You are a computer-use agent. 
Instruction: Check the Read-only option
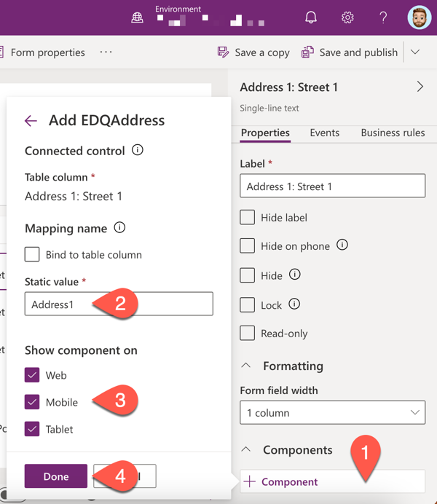click(248, 333)
